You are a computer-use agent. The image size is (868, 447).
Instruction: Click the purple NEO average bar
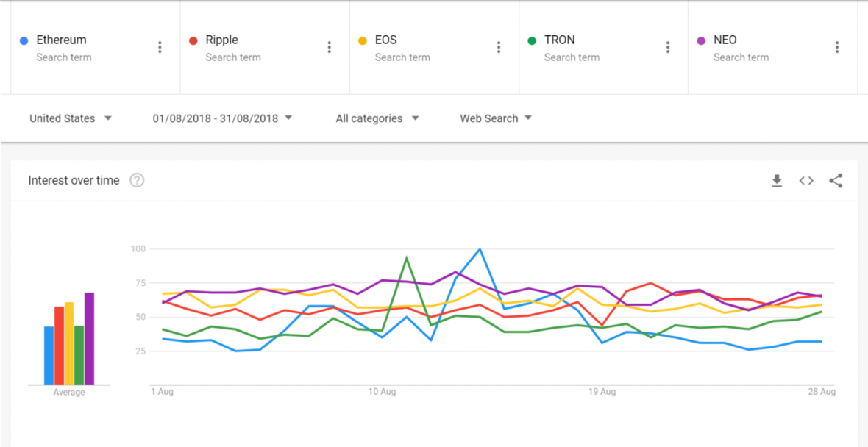(x=89, y=340)
